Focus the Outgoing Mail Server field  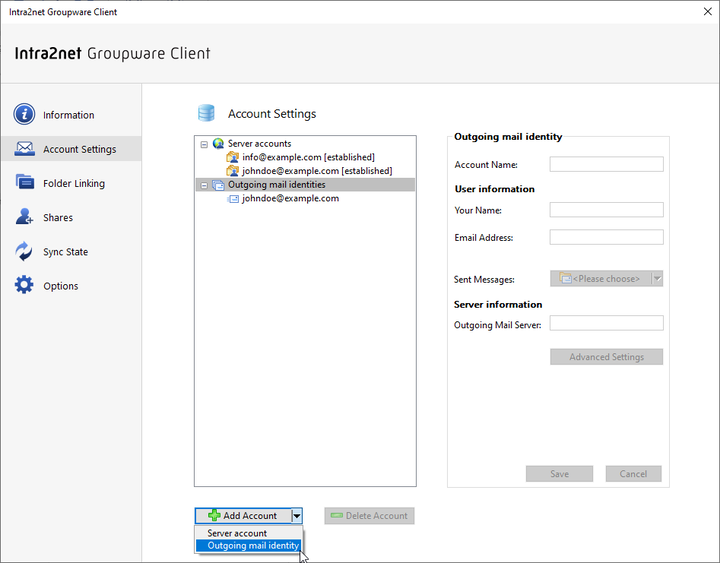606,323
